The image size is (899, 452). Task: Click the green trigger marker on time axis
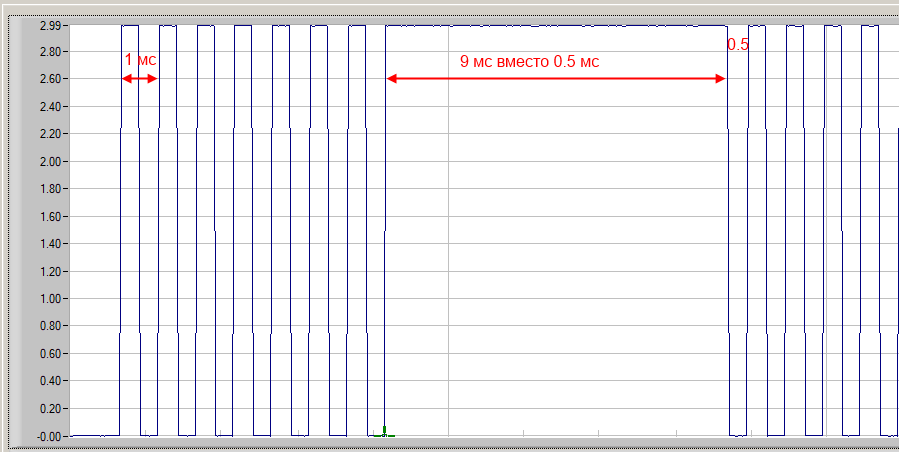pos(384,431)
